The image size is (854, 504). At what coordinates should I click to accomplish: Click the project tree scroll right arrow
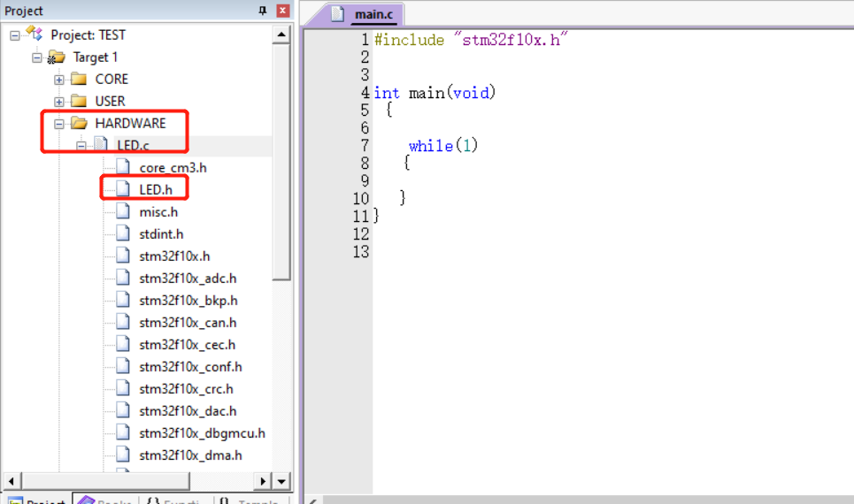pyautogui.click(x=263, y=481)
